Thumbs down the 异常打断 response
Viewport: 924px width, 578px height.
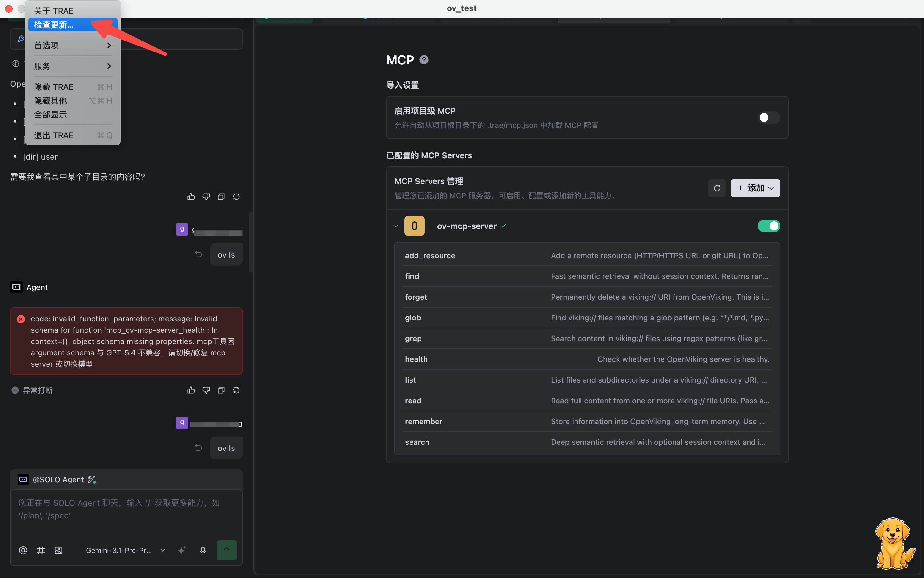206,390
